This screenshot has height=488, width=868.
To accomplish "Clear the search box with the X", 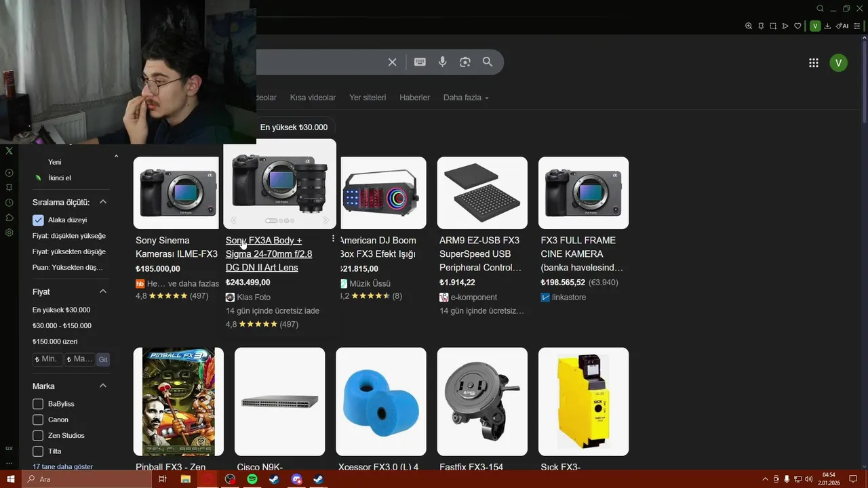I will 392,62.
